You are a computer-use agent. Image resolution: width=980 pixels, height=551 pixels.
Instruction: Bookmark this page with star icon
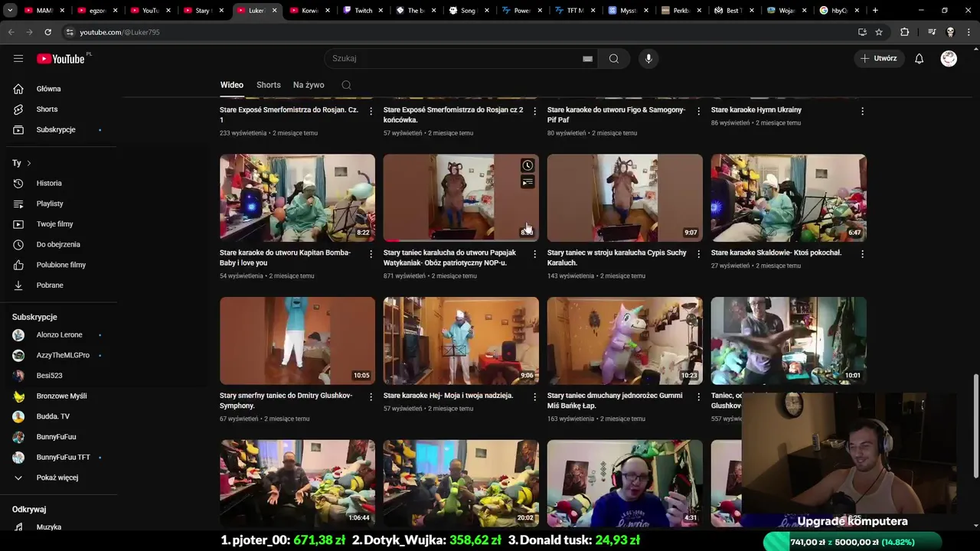(879, 32)
